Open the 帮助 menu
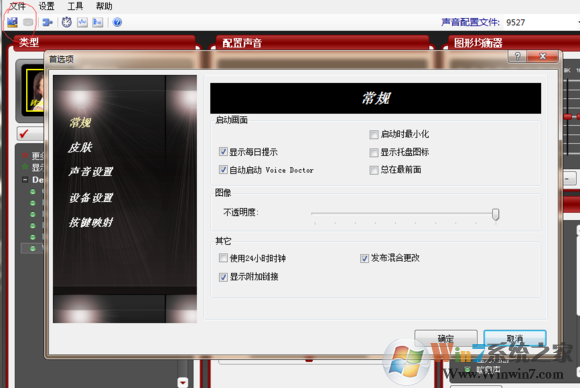The width and height of the screenshot is (580, 388). (104, 6)
